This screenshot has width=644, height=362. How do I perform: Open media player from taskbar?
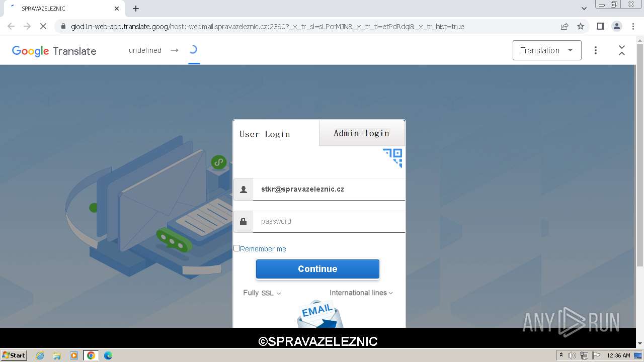(x=74, y=355)
